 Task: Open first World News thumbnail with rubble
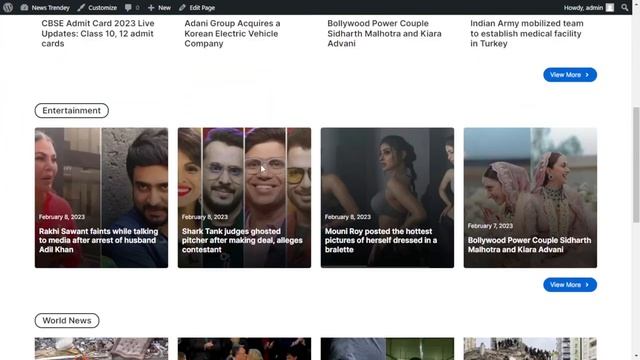pyautogui.click(x=101, y=349)
